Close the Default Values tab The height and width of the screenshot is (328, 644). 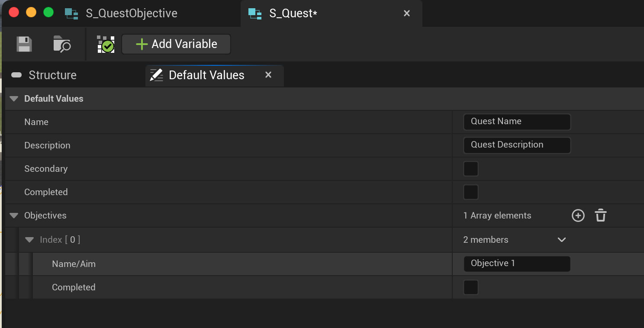coord(268,75)
